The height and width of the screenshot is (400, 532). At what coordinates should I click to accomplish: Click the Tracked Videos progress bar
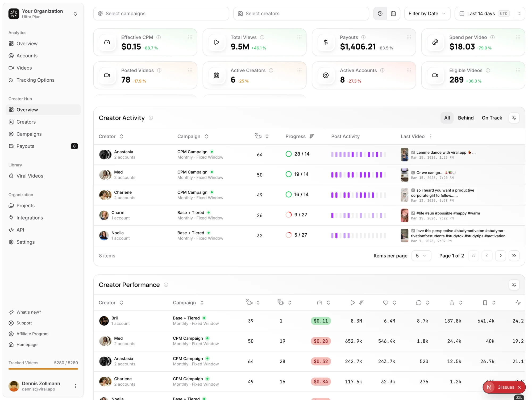click(43, 369)
